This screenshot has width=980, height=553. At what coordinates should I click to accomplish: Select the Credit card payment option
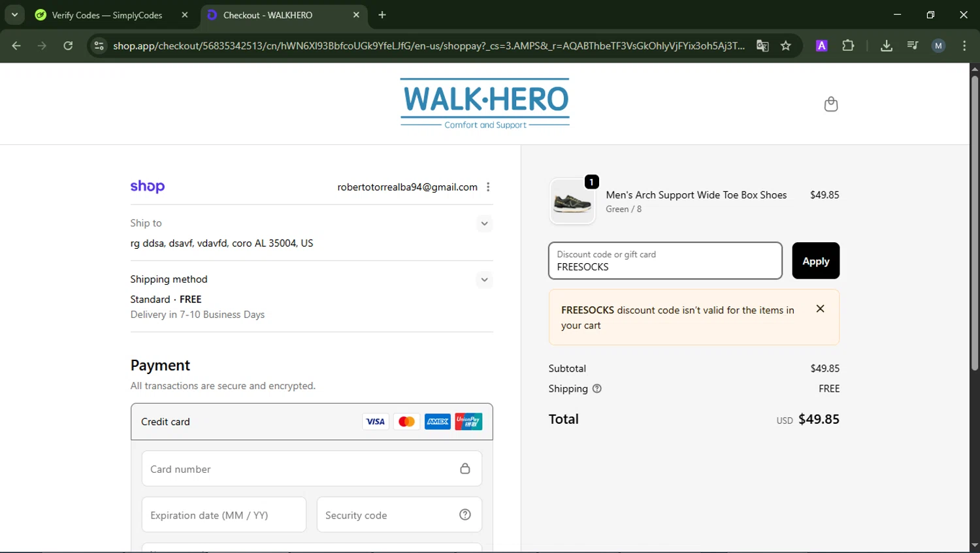point(312,422)
